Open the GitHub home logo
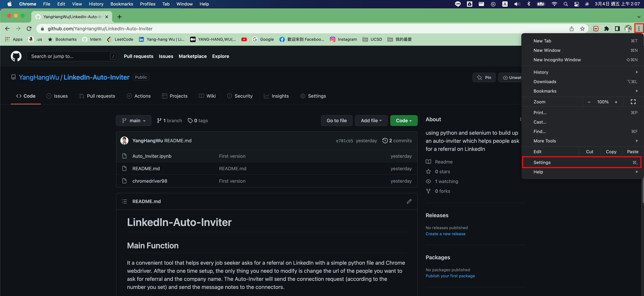This screenshot has height=296, width=644. tap(16, 56)
